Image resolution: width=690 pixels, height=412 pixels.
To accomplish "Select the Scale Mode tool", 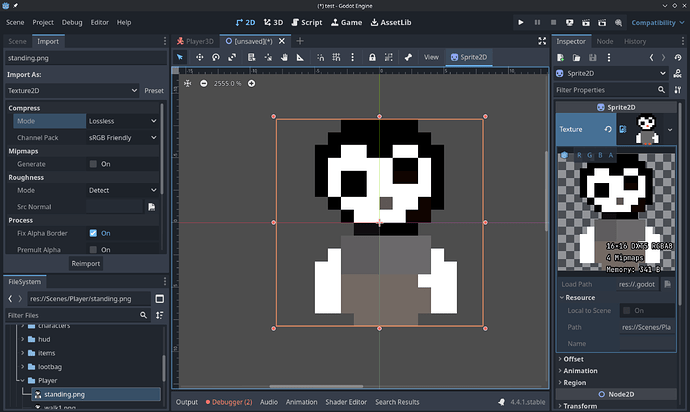I will click(232, 57).
